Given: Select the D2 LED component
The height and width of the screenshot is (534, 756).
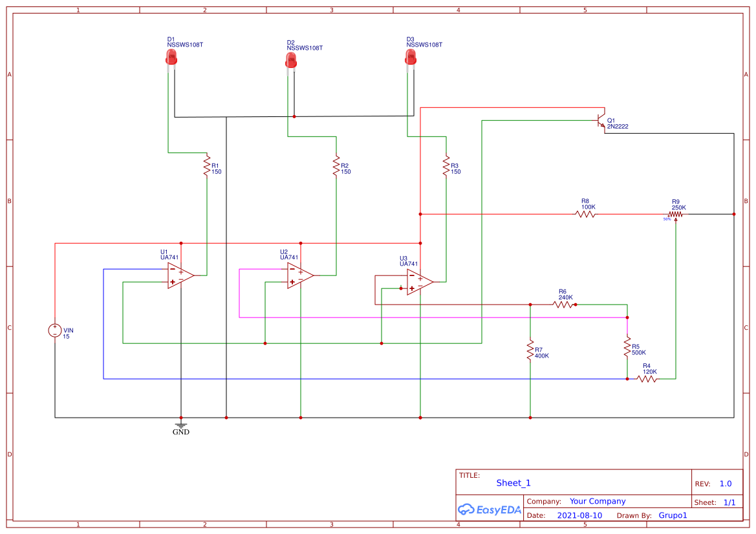Looking at the screenshot, I should pyautogui.click(x=290, y=58).
